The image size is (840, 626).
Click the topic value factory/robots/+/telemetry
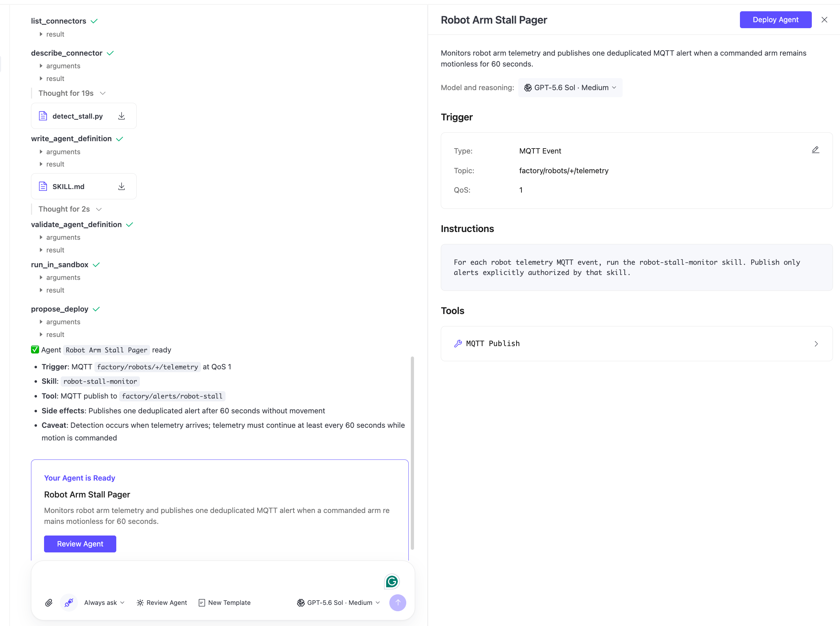tap(563, 170)
